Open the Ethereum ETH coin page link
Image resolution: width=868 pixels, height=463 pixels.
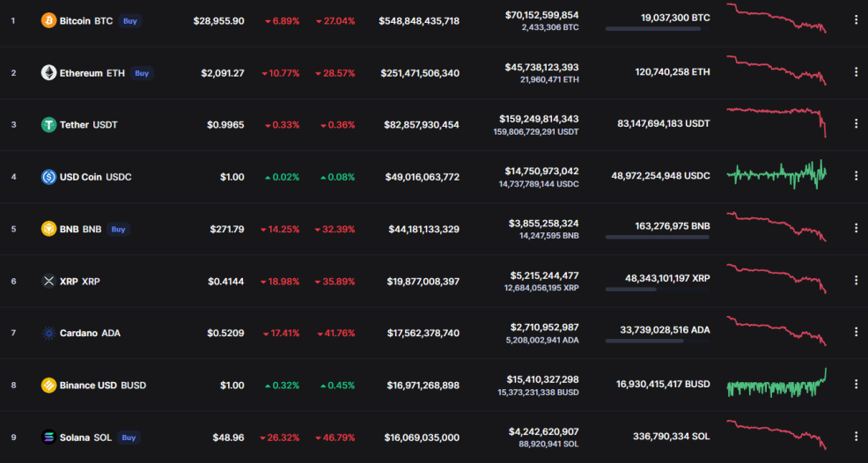coord(92,73)
